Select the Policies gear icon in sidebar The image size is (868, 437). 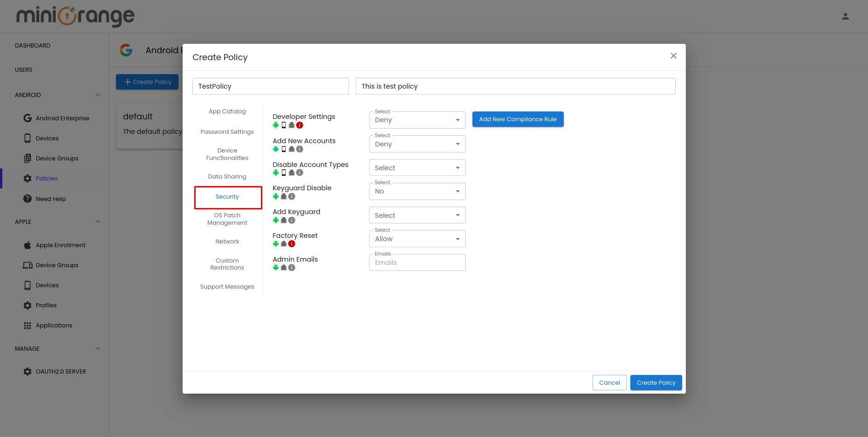pos(27,178)
